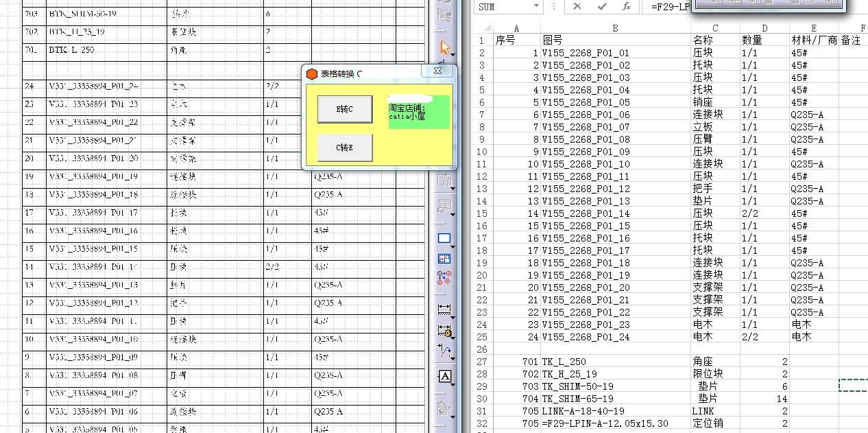868x433 pixels.
Task: Select the linear dimension tool
Action: point(443,310)
